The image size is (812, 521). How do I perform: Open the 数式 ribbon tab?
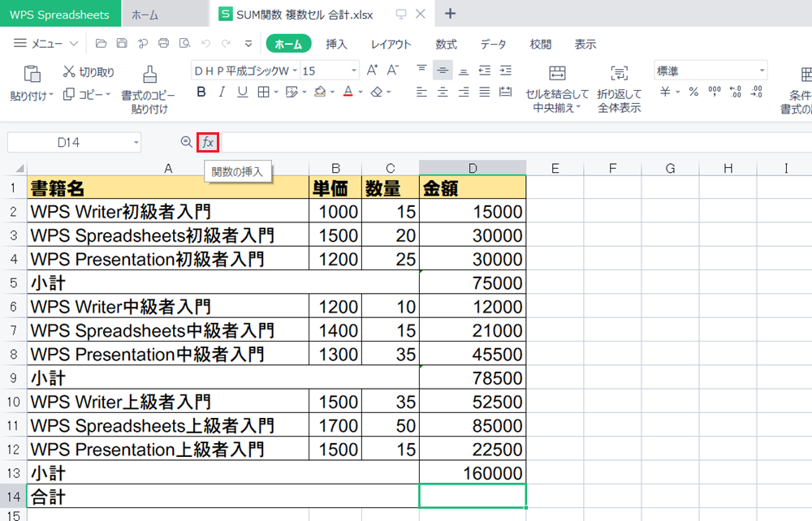[x=446, y=44]
